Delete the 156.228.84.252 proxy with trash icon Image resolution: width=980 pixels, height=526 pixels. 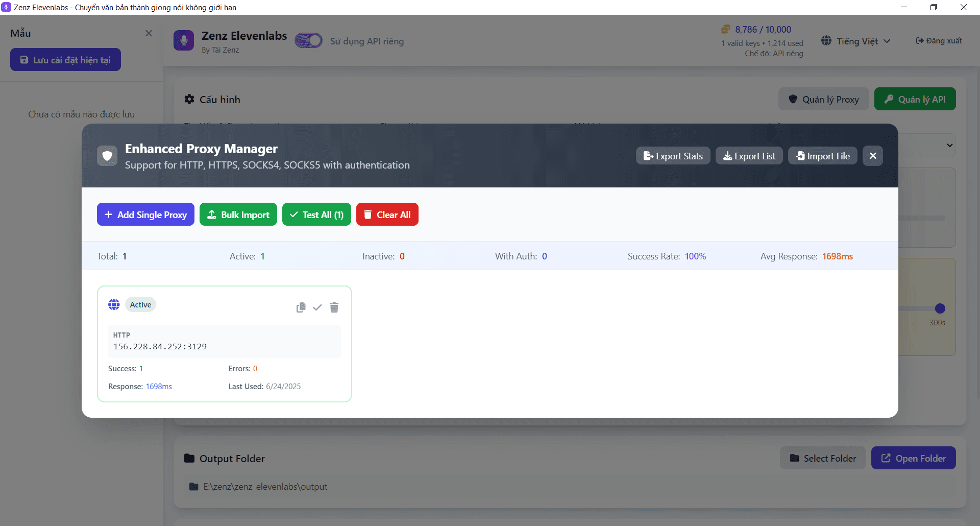click(x=334, y=307)
